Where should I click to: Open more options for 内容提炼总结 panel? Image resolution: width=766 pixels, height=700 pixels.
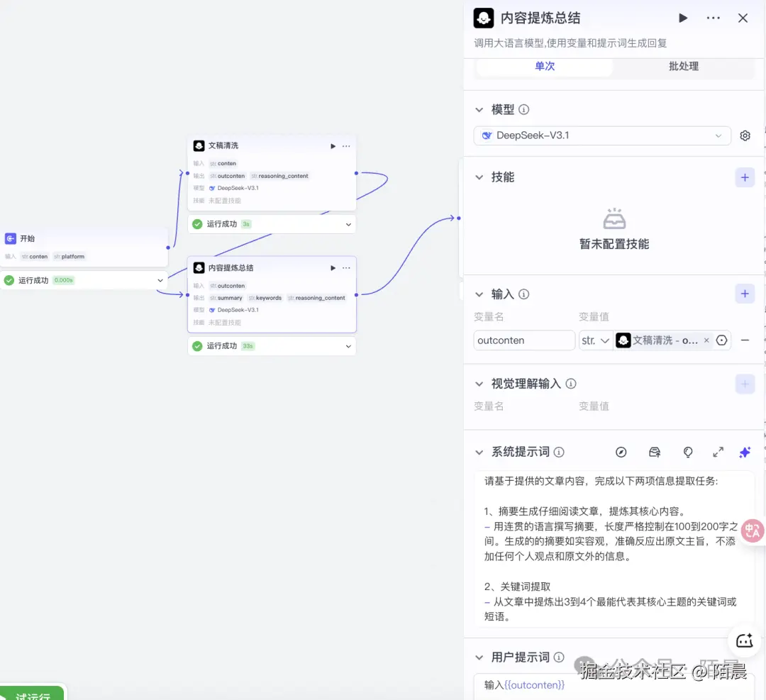click(x=713, y=18)
